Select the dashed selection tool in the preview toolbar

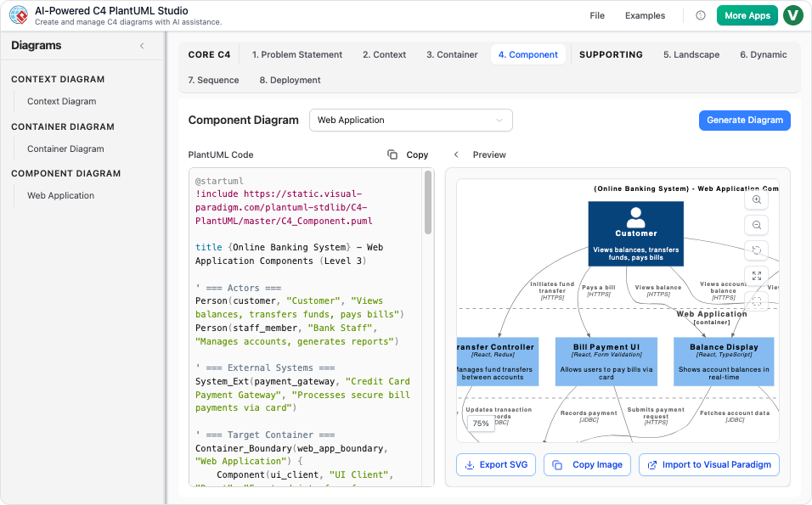[x=756, y=300]
